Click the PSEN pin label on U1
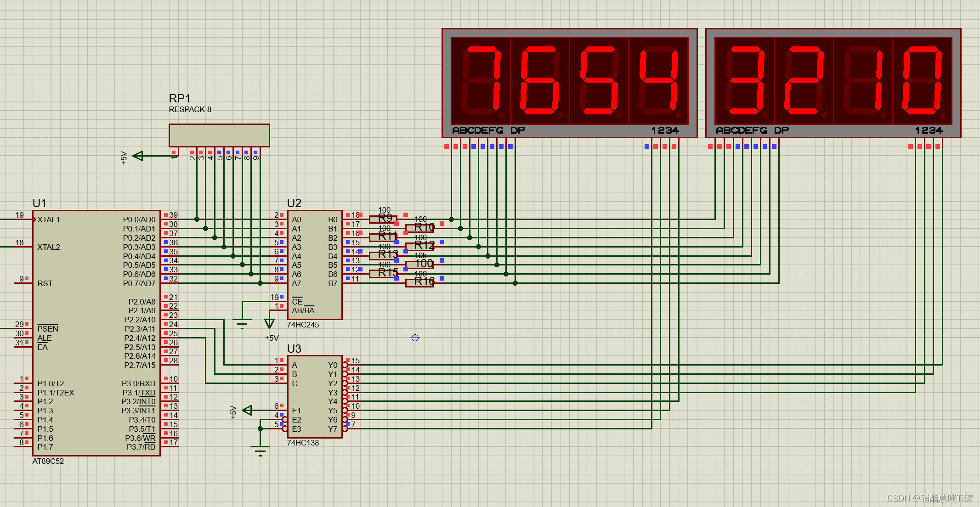Screen dimensions: 980x507 [48, 329]
